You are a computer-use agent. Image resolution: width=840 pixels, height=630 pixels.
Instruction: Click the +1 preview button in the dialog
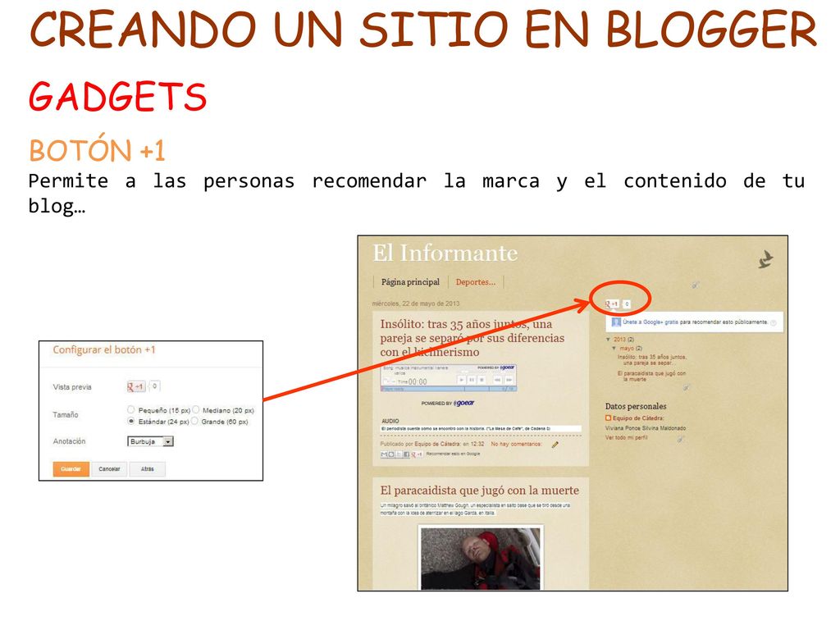(x=136, y=386)
